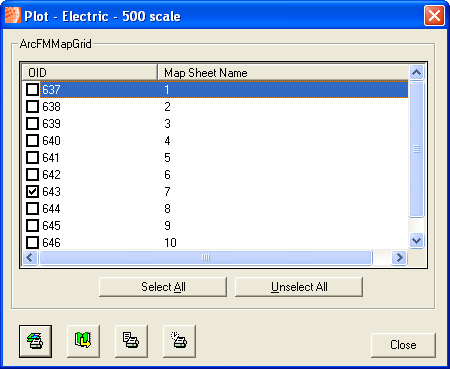This screenshot has height=369, width=450.
Task: Check the box for OID 645
Action: click(x=32, y=225)
